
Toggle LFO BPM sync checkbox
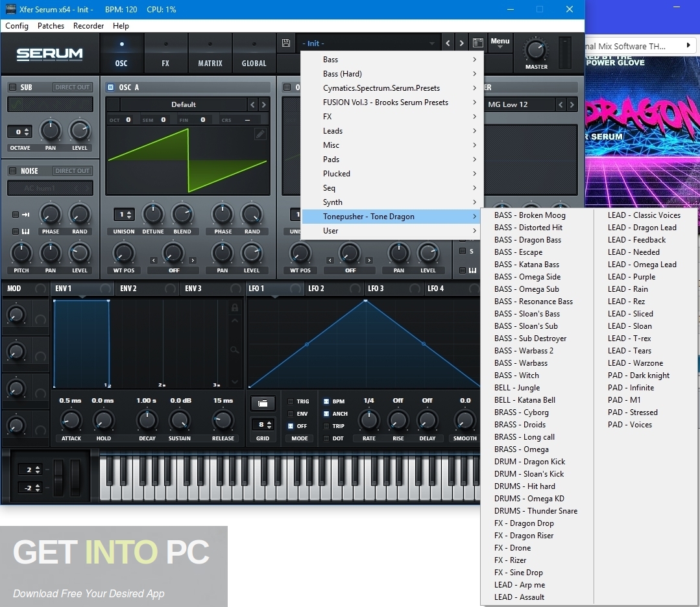tap(326, 401)
